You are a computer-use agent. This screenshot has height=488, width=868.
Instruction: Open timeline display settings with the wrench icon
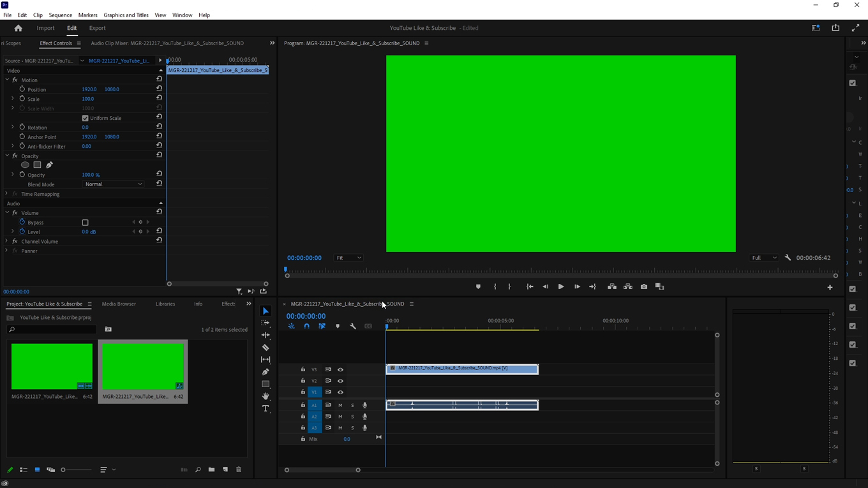click(x=353, y=326)
